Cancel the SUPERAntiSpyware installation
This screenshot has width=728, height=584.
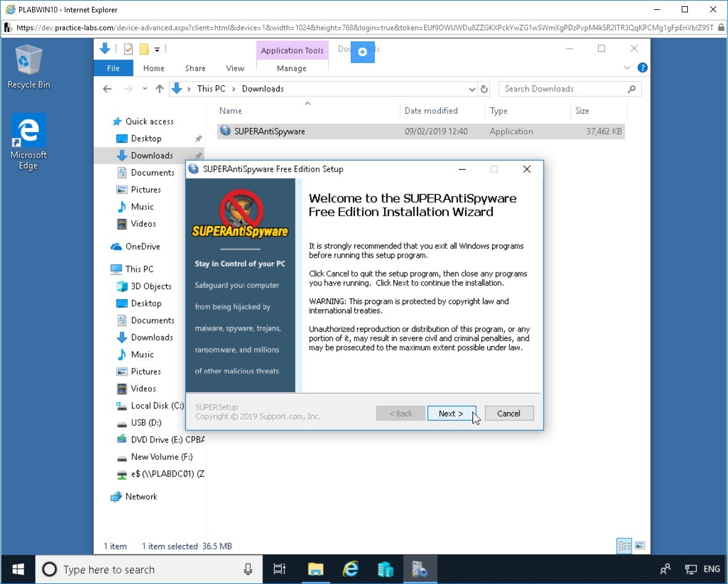tap(509, 413)
